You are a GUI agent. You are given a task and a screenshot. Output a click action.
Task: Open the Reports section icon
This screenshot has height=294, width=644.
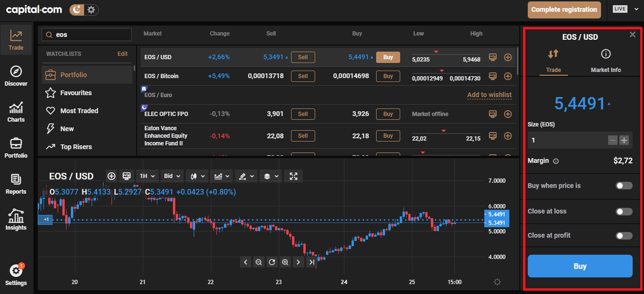16,180
